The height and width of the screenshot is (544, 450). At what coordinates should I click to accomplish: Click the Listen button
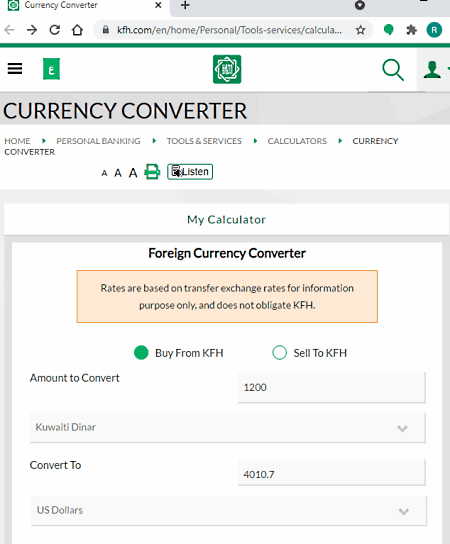click(x=190, y=172)
